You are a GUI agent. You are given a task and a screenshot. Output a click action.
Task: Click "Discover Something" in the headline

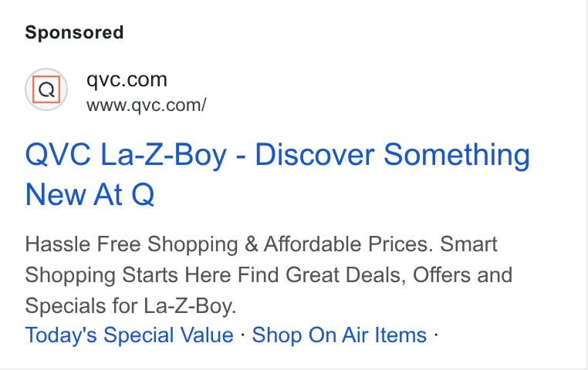tap(393, 154)
